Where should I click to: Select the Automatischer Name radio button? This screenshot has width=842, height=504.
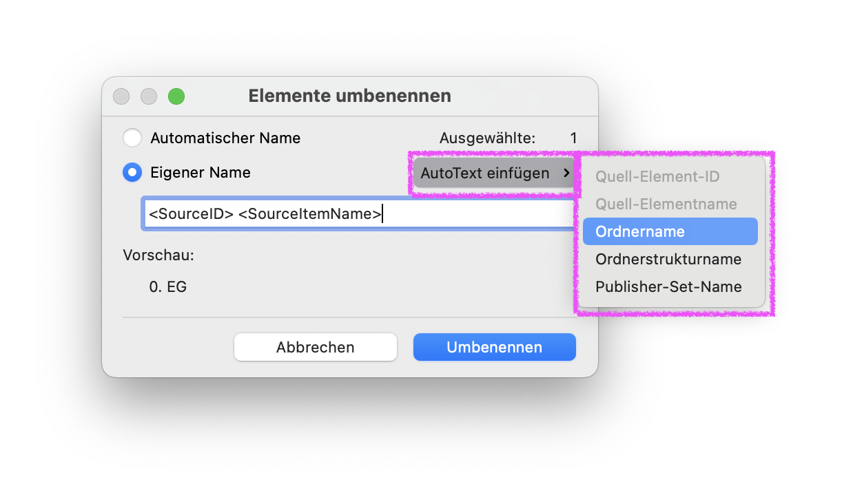[132, 138]
